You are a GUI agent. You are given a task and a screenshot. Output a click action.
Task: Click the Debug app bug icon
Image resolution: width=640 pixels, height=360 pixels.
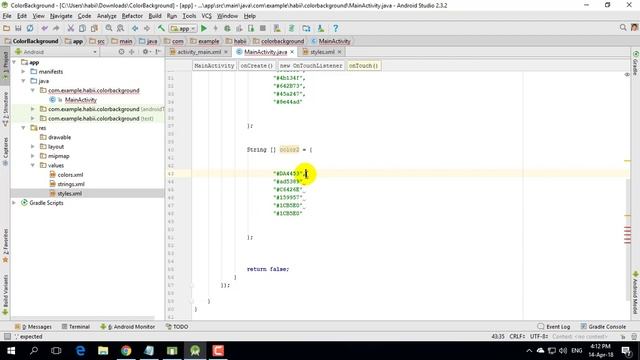point(227,29)
